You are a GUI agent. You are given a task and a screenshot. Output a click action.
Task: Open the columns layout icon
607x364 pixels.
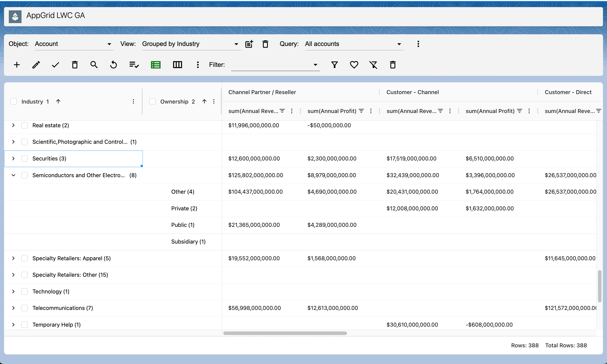click(x=177, y=65)
